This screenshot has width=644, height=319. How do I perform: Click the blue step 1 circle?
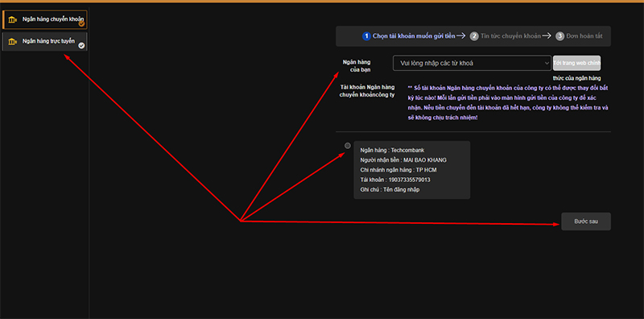click(x=366, y=36)
